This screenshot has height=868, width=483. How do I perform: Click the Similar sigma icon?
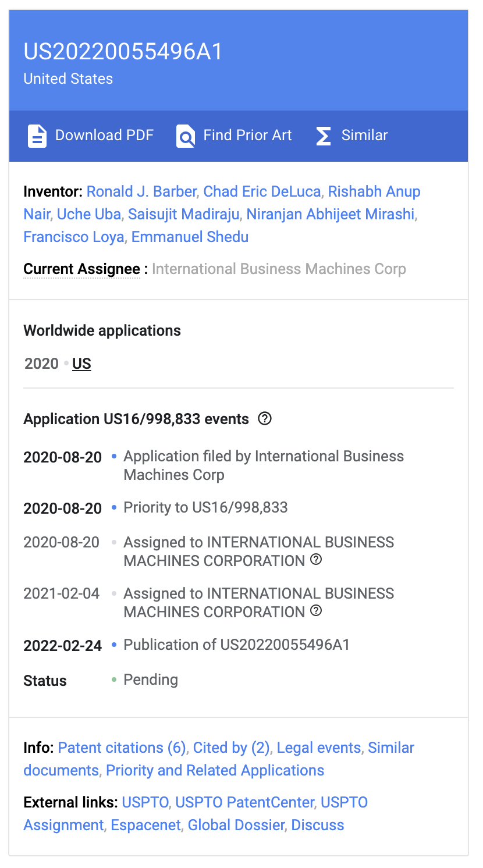point(324,136)
